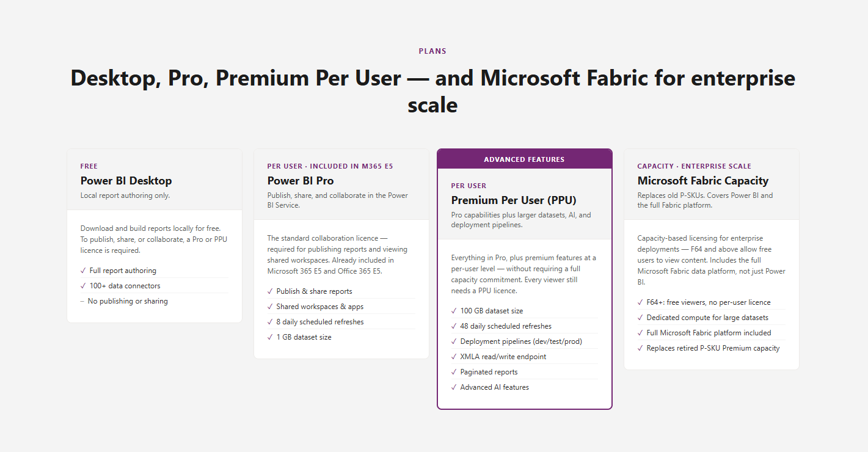Image resolution: width=868 pixels, height=452 pixels.
Task: Click the purple Advanced Features banner
Action: [524, 159]
